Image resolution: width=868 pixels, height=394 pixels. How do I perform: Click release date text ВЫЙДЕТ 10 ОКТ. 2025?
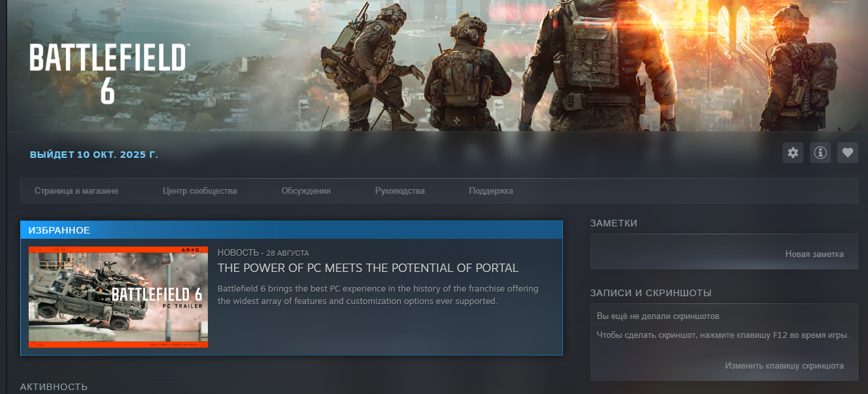[94, 155]
